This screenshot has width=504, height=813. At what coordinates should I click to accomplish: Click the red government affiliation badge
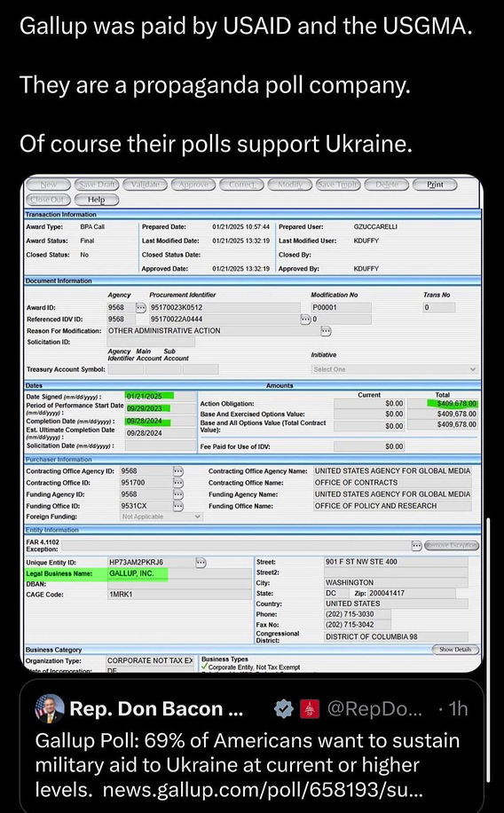[310, 709]
